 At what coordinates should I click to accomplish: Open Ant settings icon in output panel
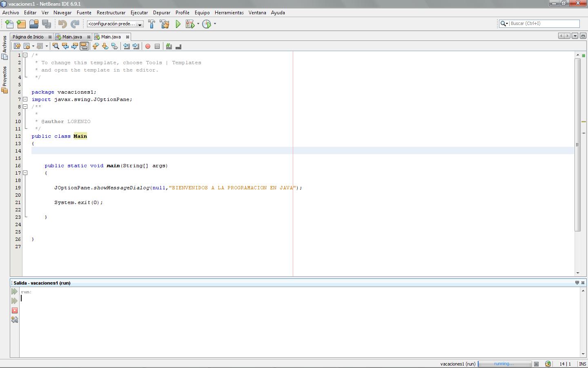coord(15,320)
